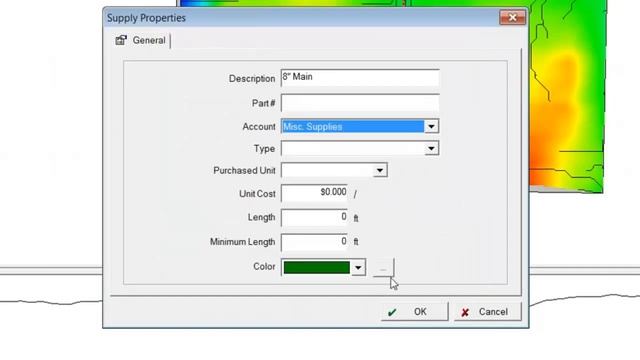Click the red X icon on Cancel
640x360 pixels.
click(x=465, y=313)
